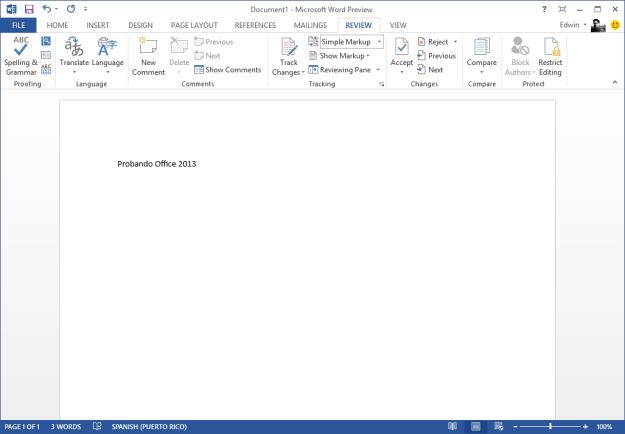Switch to HOME tab
This screenshot has height=434, width=625.
point(57,25)
